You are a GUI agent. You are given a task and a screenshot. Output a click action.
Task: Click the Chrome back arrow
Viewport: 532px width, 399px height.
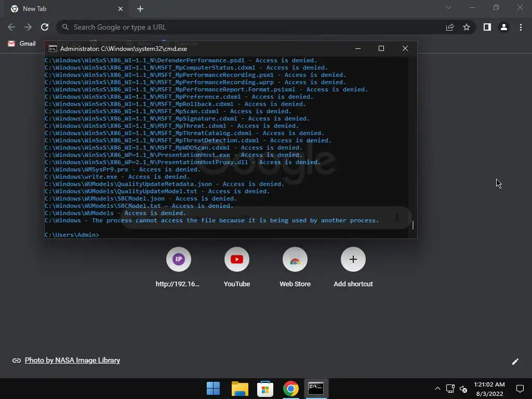(11, 27)
